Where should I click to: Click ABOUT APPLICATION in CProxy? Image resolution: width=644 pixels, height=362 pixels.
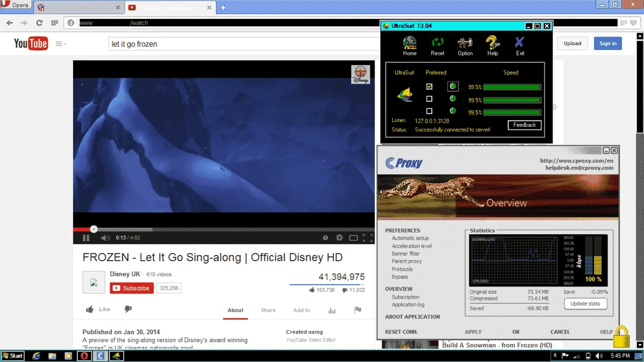(x=412, y=317)
